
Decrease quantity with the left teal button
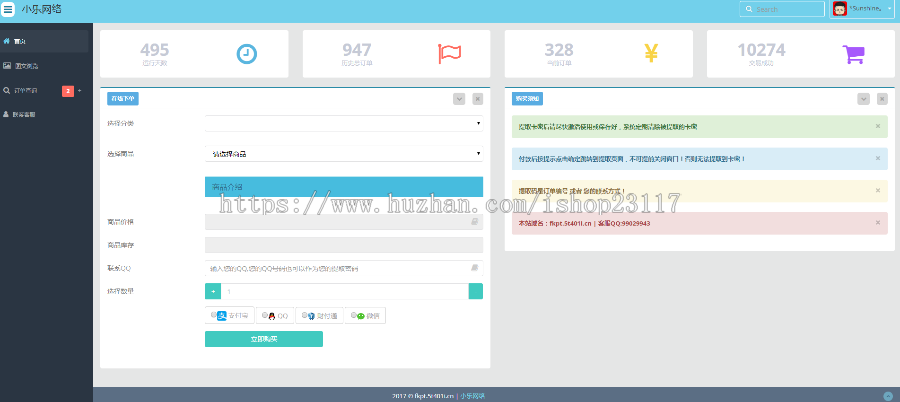(x=213, y=291)
